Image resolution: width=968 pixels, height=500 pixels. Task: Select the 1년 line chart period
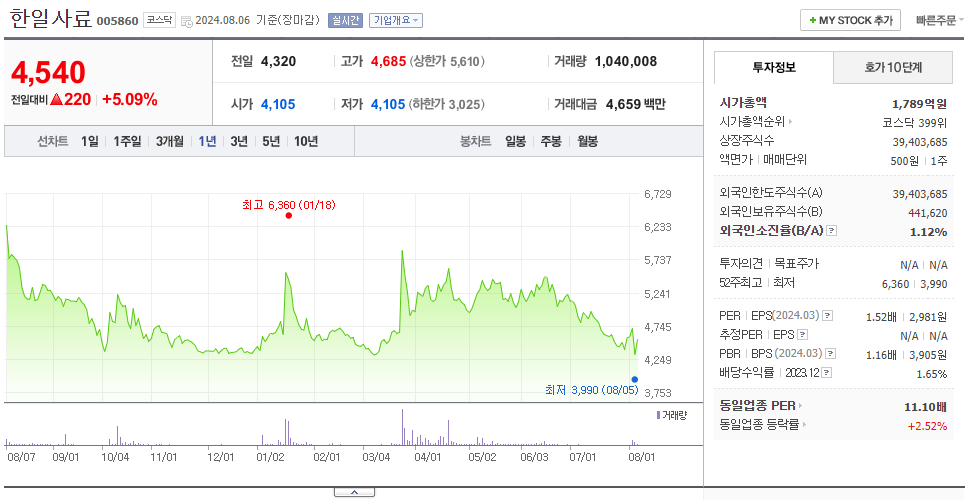click(x=207, y=141)
